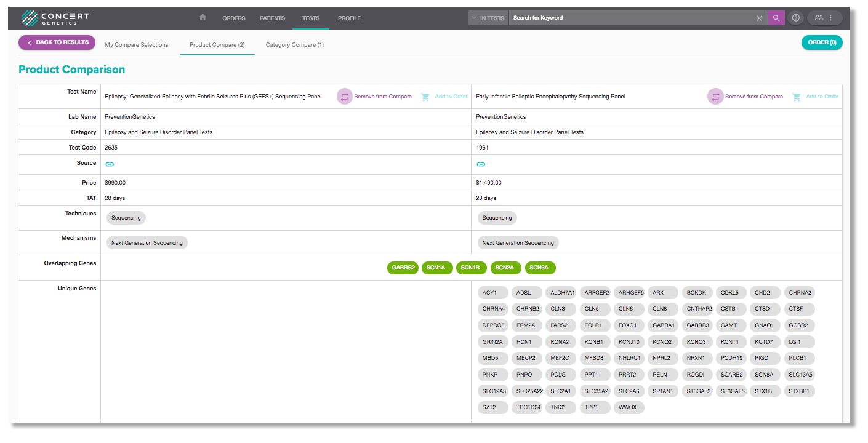This screenshot has width=868, height=443.
Task: Open the help question mark icon
Action: click(x=796, y=18)
